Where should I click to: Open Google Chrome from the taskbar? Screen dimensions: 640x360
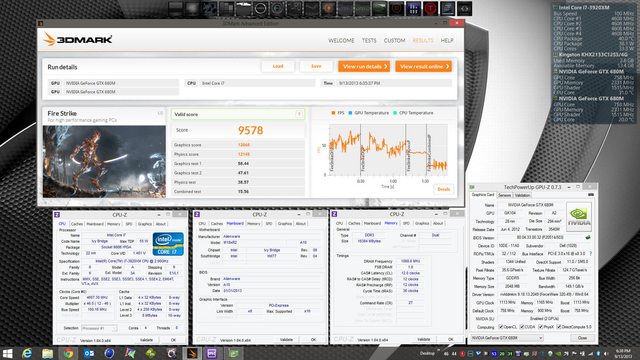tap(68, 353)
